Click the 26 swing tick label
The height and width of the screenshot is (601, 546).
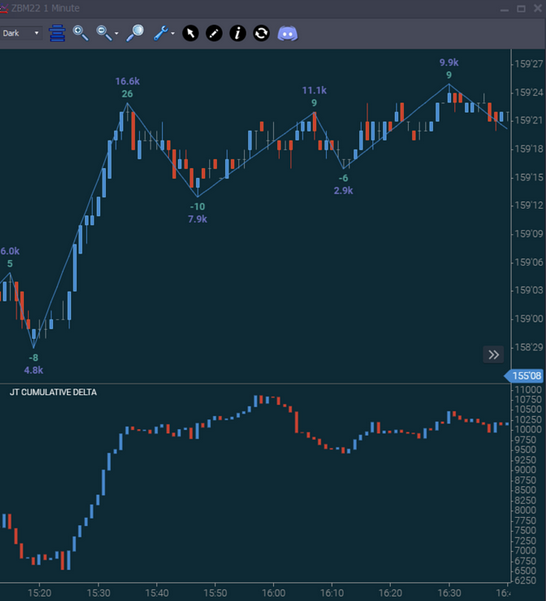127,94
